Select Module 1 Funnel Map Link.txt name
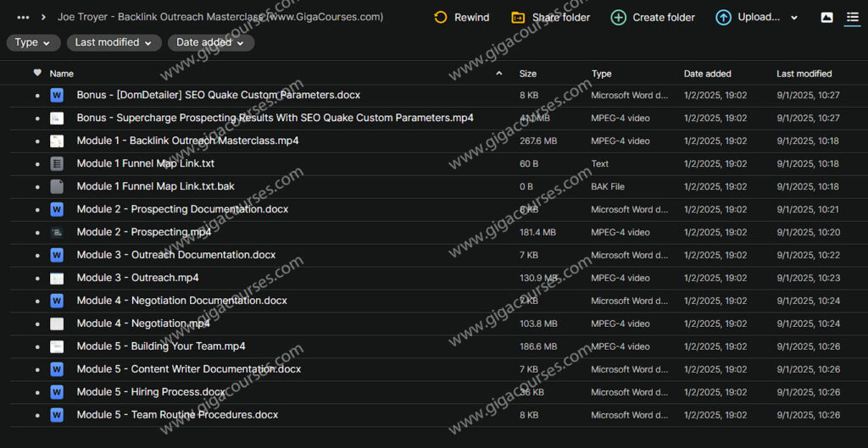Viewport: 868px width, 448px height. [146, 163]
